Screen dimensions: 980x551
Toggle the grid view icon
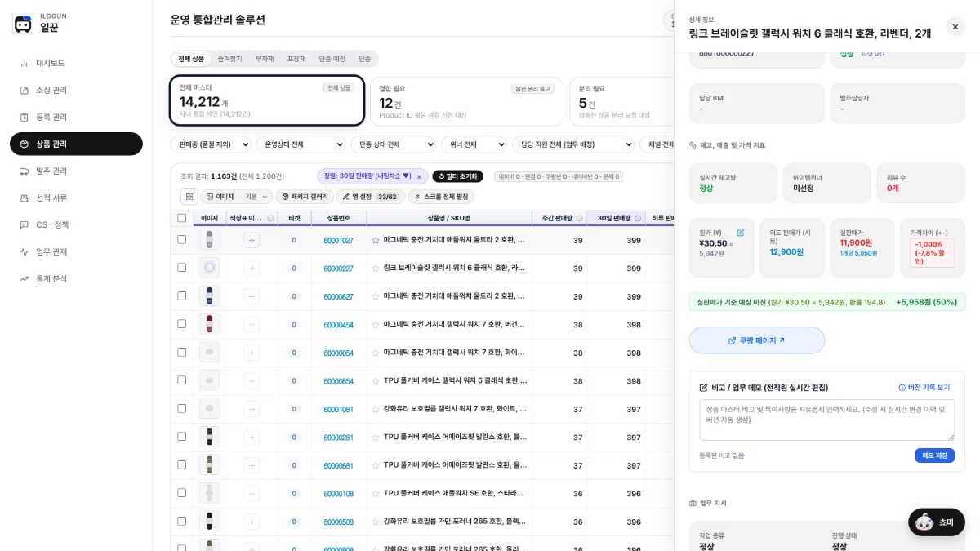pyautogui.click(x=189, y=197)
